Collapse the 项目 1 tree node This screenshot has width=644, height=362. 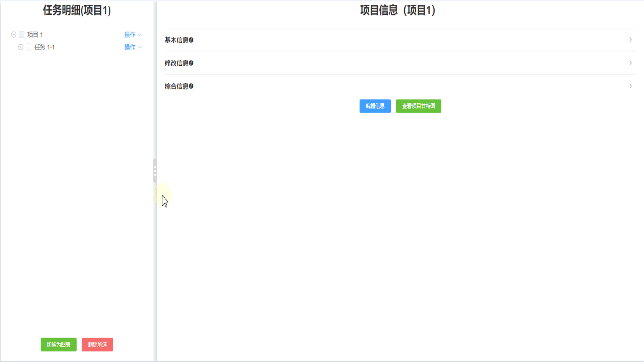click(13, 34)
